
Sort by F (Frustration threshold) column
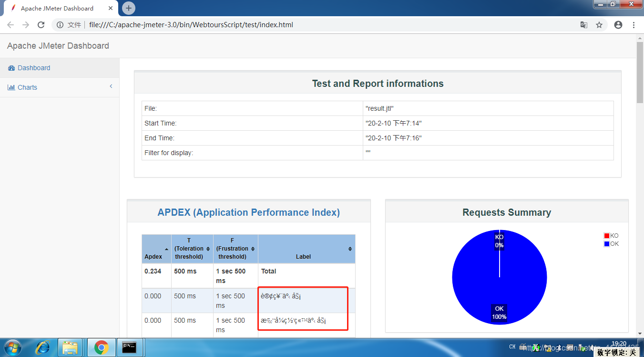pos(235,249)
